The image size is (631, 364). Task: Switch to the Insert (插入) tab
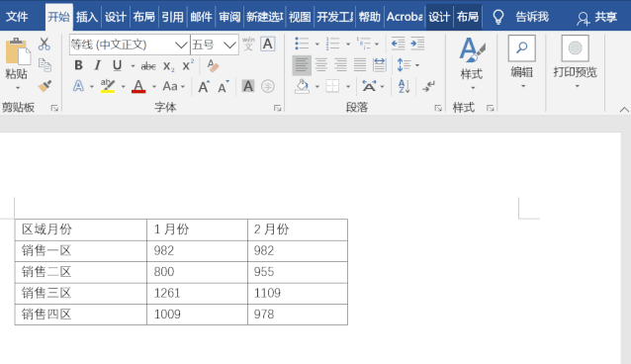point(87,17)
